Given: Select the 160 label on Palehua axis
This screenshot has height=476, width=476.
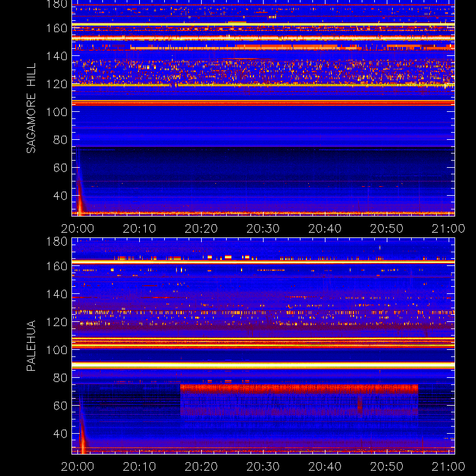Looking at the screenshot, I should [x=57, y=266].
